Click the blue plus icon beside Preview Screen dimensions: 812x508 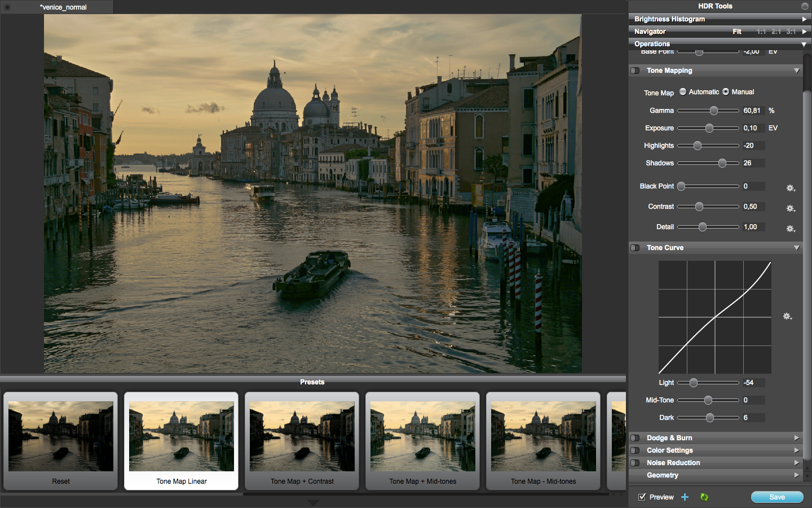pos(685,497)
